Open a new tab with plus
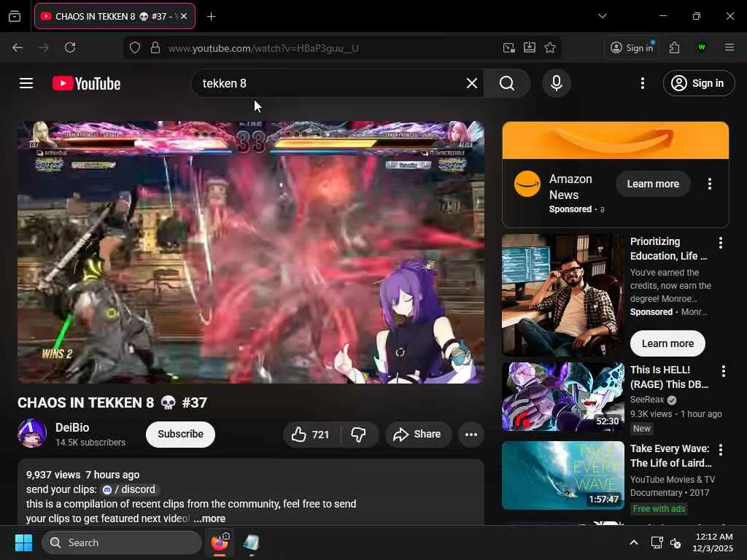Screen dimensions: 747x560 211,17
